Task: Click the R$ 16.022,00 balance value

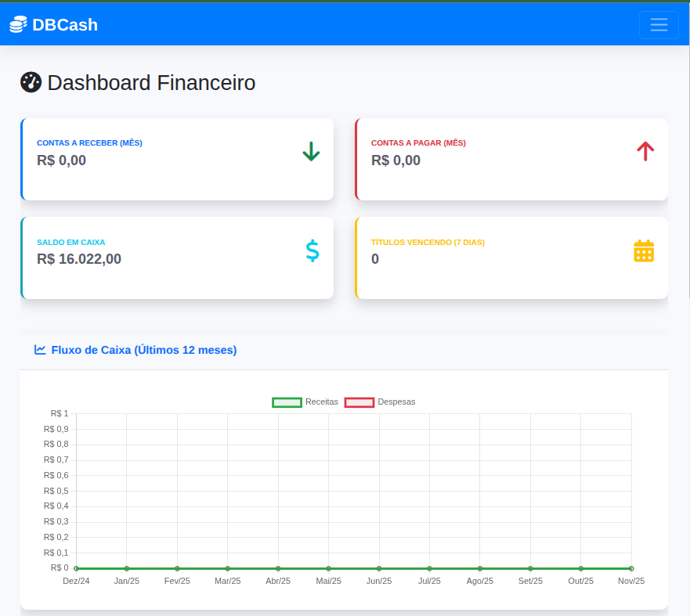Action: click(79, 258)
